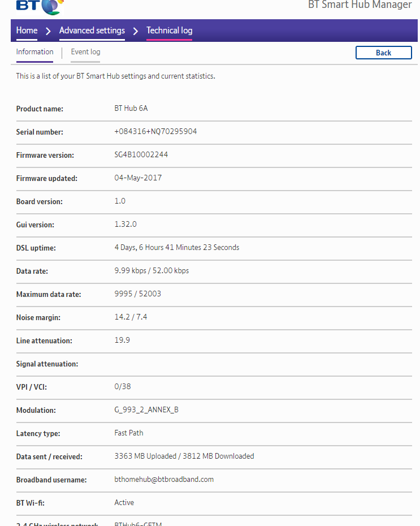Screen dimensions: 420x526
Task: Click BT Wi-fi status Active
Action: tap(124, 502)
